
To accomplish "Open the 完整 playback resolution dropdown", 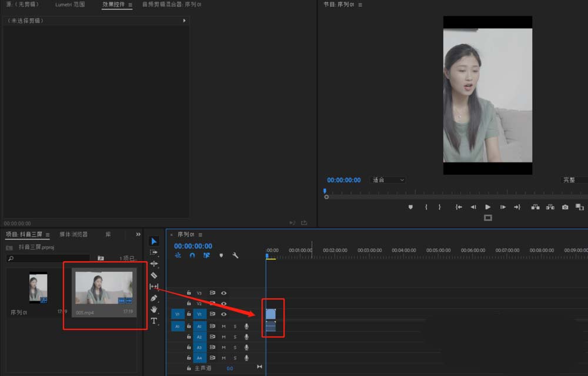I will pos(572,179).
